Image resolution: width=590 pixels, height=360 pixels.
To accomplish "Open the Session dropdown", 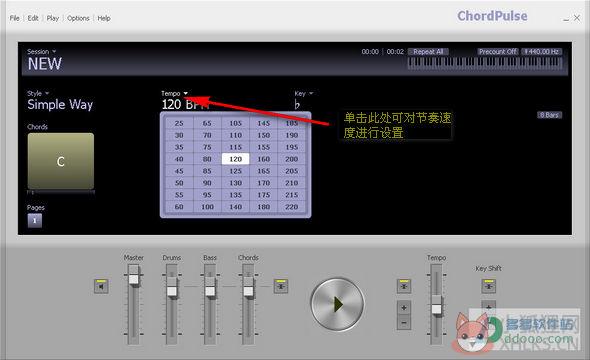I will click(41, 51).
